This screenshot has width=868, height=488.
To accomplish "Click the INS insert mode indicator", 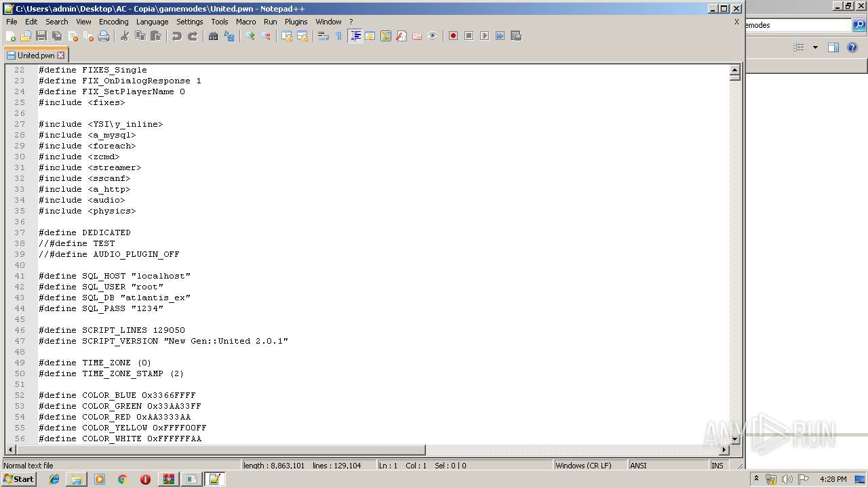I will point(717,466).
